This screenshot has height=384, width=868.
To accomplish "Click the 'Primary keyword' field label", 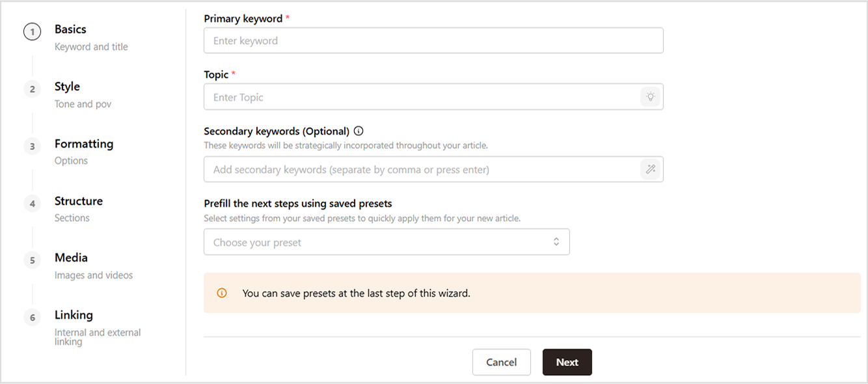I will tap(243, 19).
